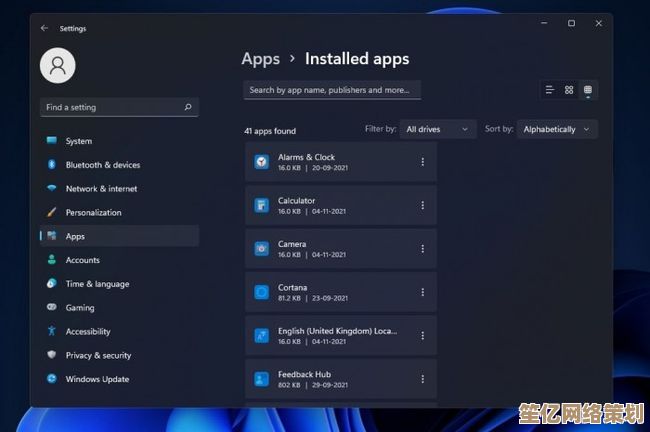Screen dimensions: 650x432
Task: Click the Find a setting search box
Action: tap(119, 107)
